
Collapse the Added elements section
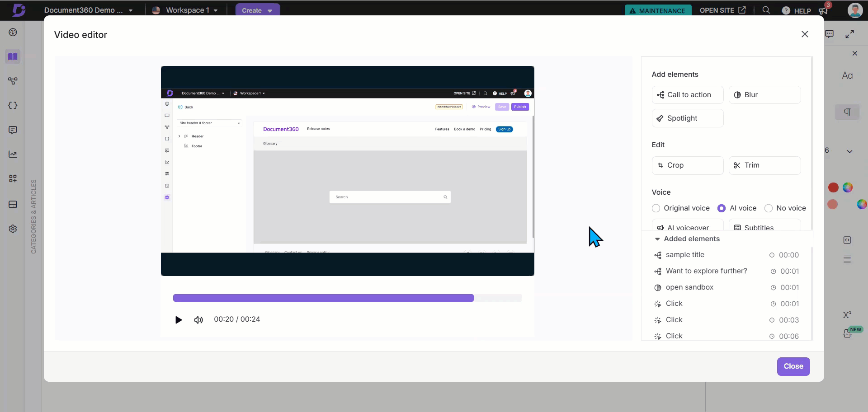[657, 239]
